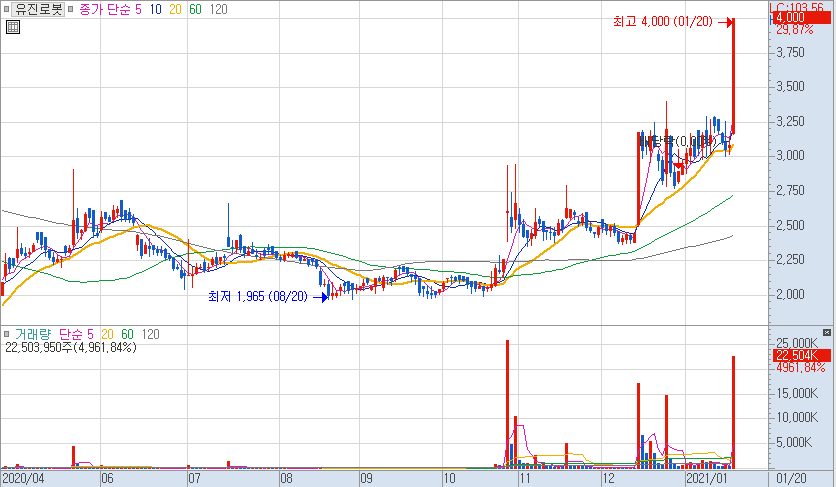
Task: Select the volume 단순 5 average label
Action: (x=76, y=334)
